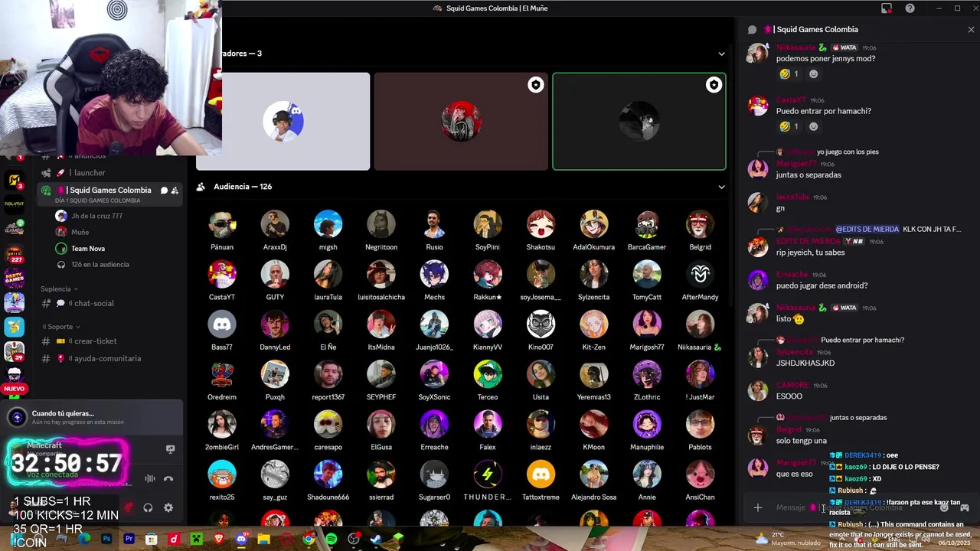Expand the Soporte category
This screenshot has width=980, height=551.
[x=60, y=327]
